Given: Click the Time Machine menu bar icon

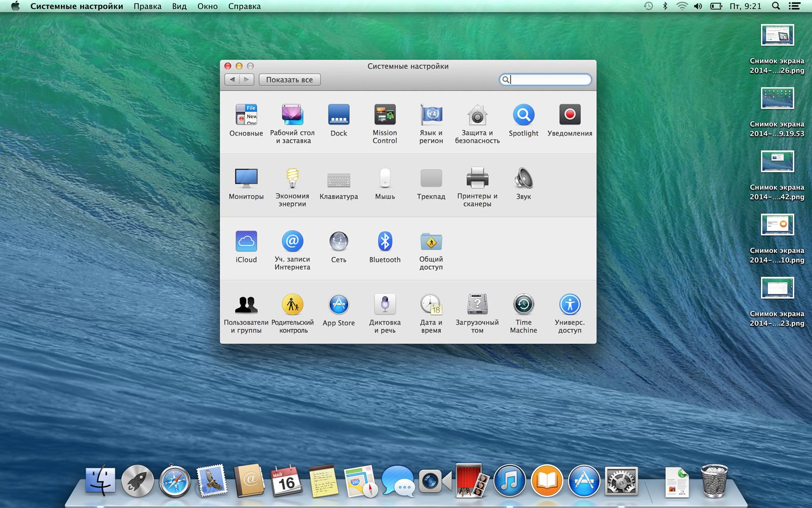Looking at the screenshot, I should (648, 6).
